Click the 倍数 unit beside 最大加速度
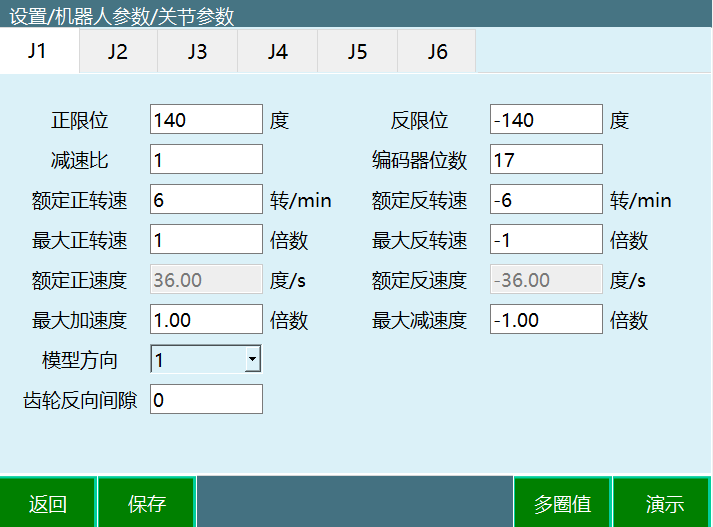This screenshot has width=713, height=527. coord(289,321)
